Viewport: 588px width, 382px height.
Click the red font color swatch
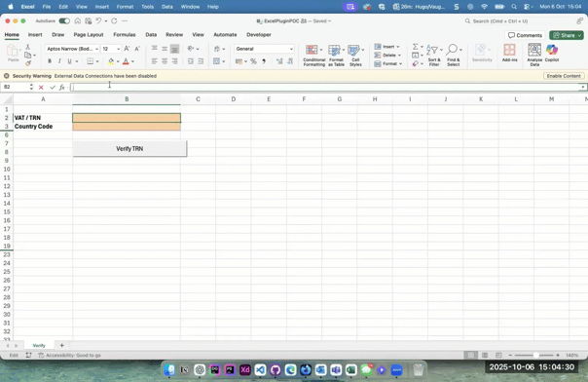point(126,61)
